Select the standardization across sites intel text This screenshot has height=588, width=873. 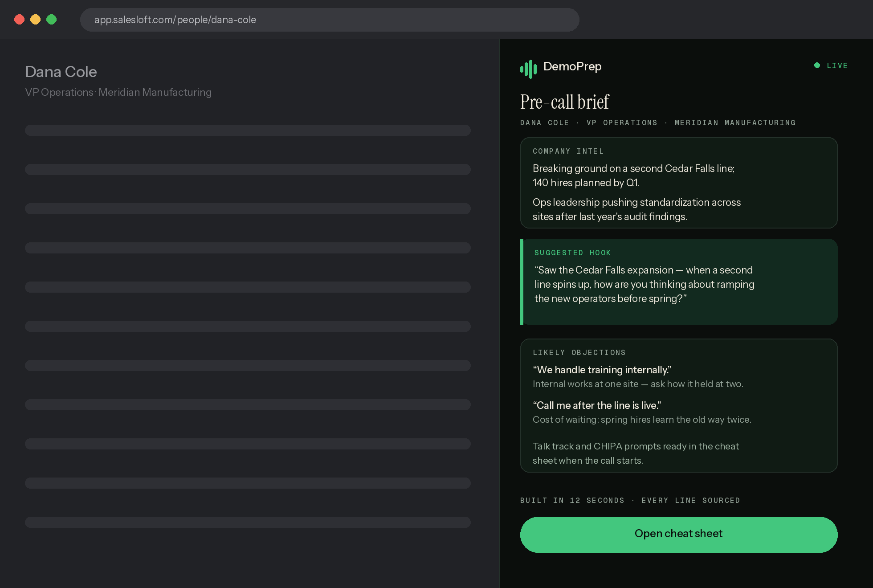(637, 209)
